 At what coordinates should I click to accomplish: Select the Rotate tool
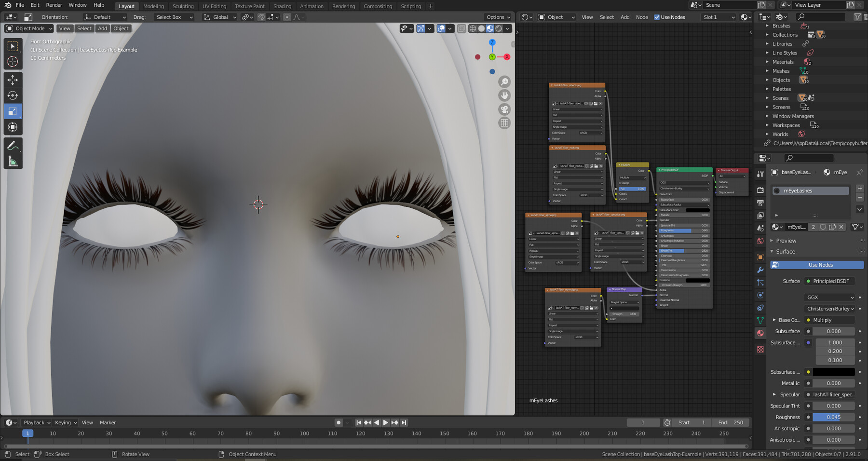(13, 95)
